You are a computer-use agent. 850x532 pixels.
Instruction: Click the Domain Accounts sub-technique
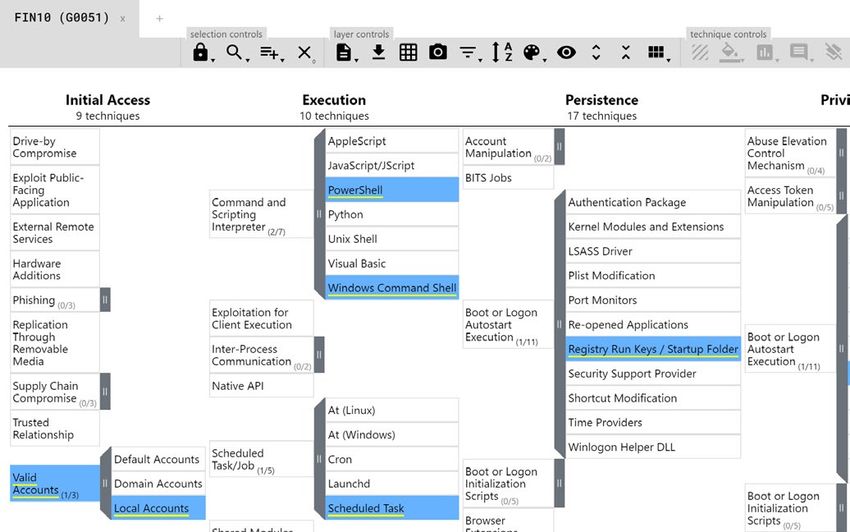(159, 483)
